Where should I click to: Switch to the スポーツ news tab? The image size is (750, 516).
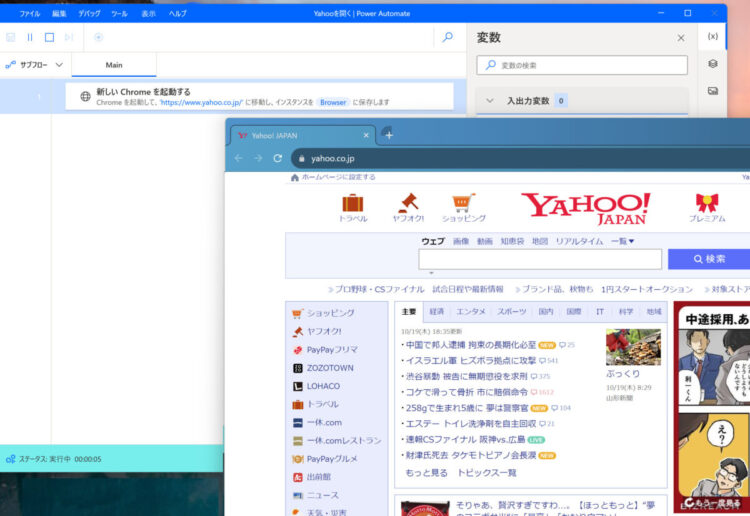pyautogui.click(x=512, y=312)
